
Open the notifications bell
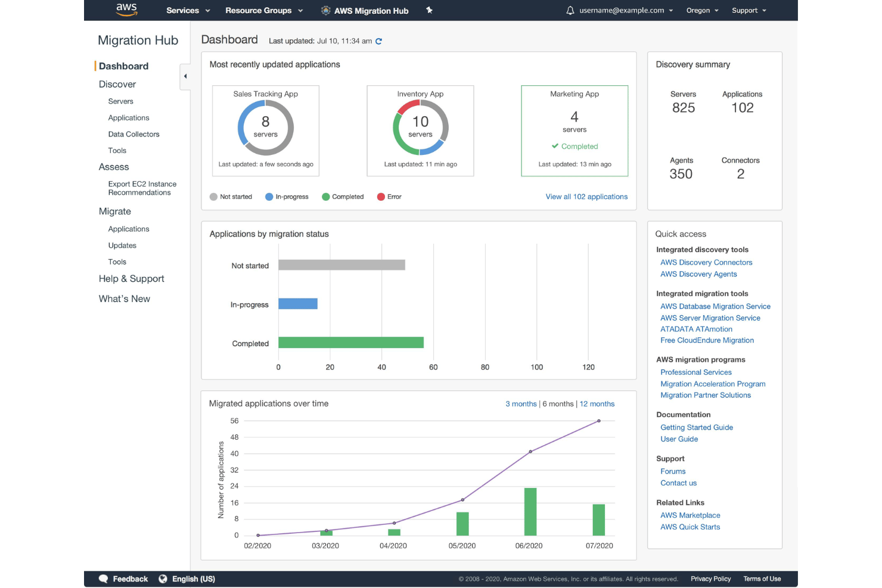[570, 11]
